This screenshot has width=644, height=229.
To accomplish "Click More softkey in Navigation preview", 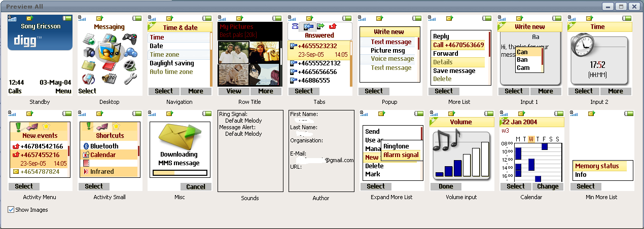I will (195, 91).
